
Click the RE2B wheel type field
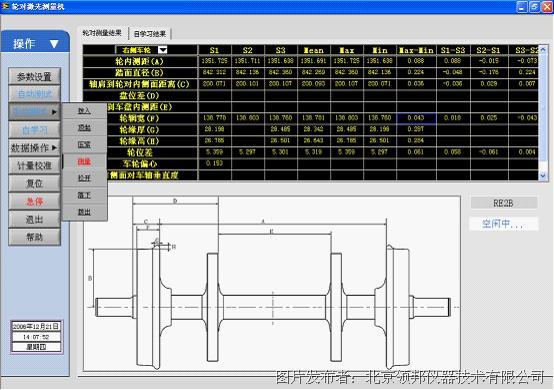[x=503, y=203]
